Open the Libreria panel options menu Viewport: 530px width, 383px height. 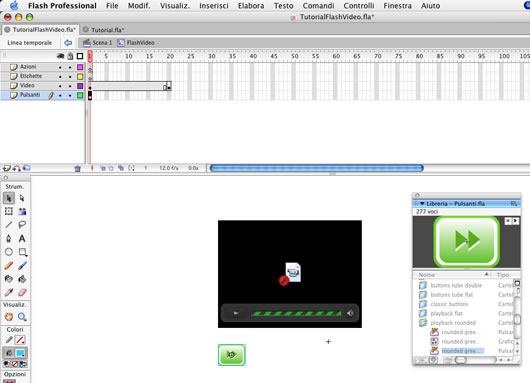point(514,204)
